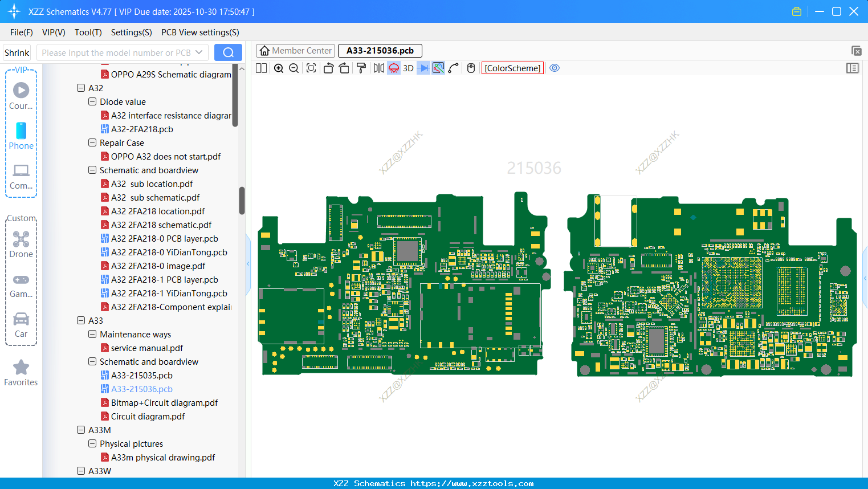Click the blue search button

click(228, 52)
